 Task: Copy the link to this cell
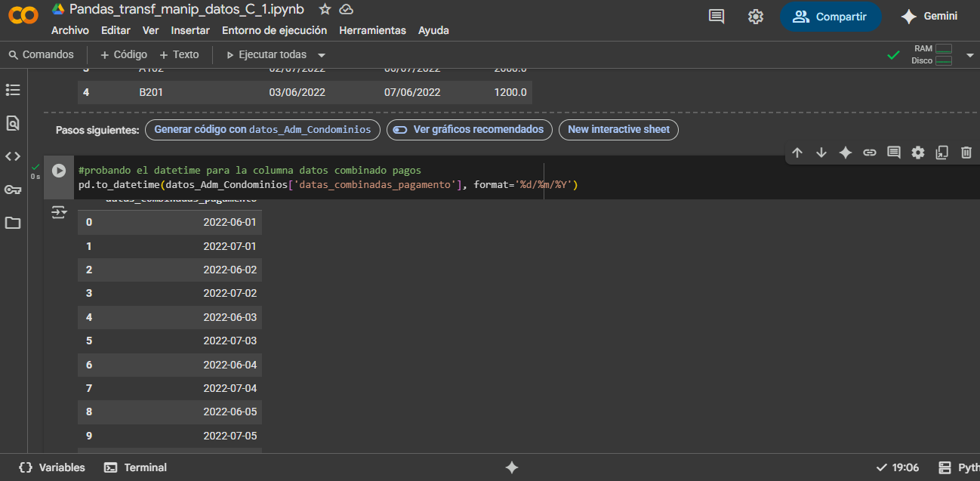click(870, 153)
